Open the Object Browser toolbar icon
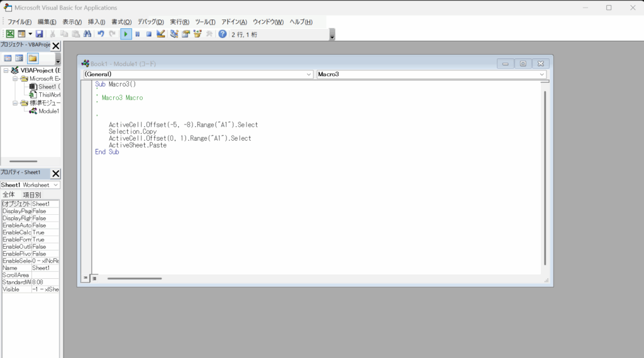The width and height of the screenshot is (644, 358). (x=197, y=34)
